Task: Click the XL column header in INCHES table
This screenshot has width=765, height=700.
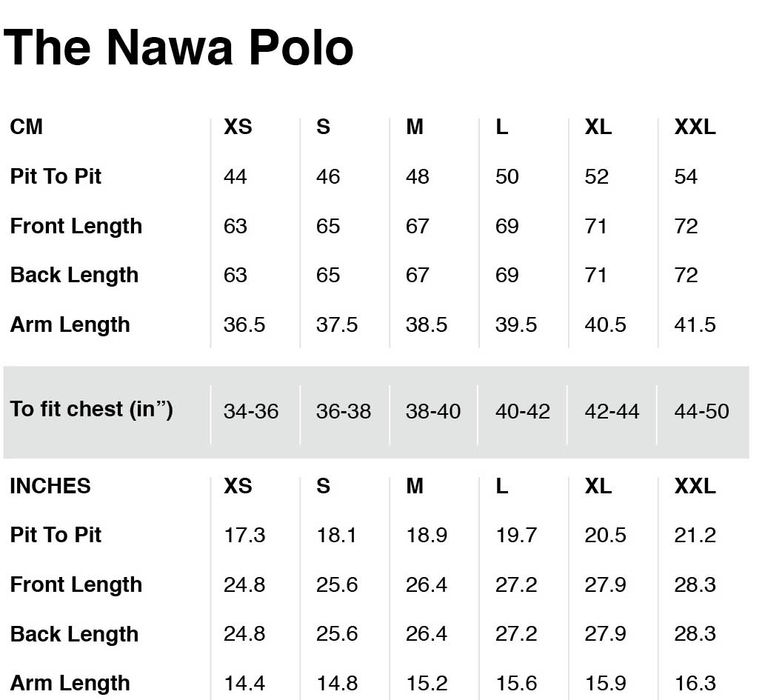Action: point(598,486)
